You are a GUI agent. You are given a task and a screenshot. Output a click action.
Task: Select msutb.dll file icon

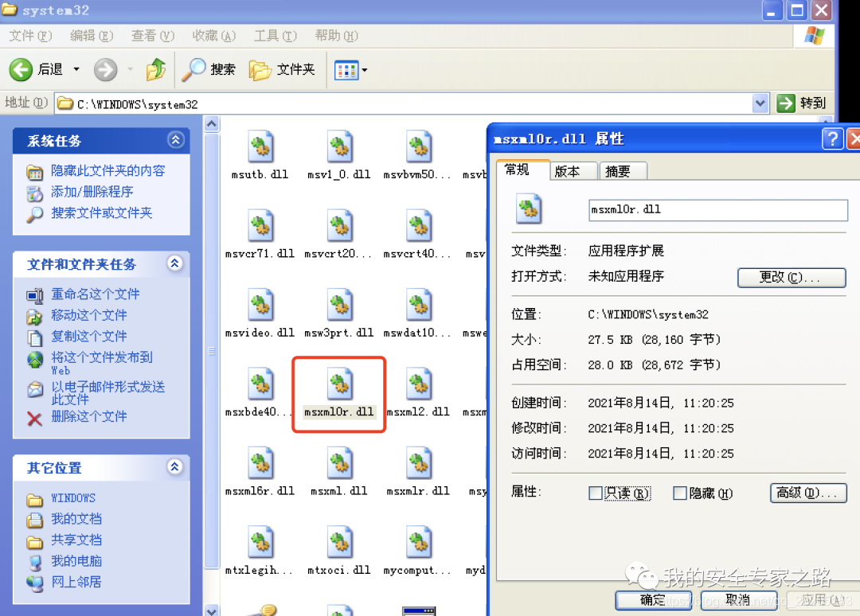click(x=260, y=147)
